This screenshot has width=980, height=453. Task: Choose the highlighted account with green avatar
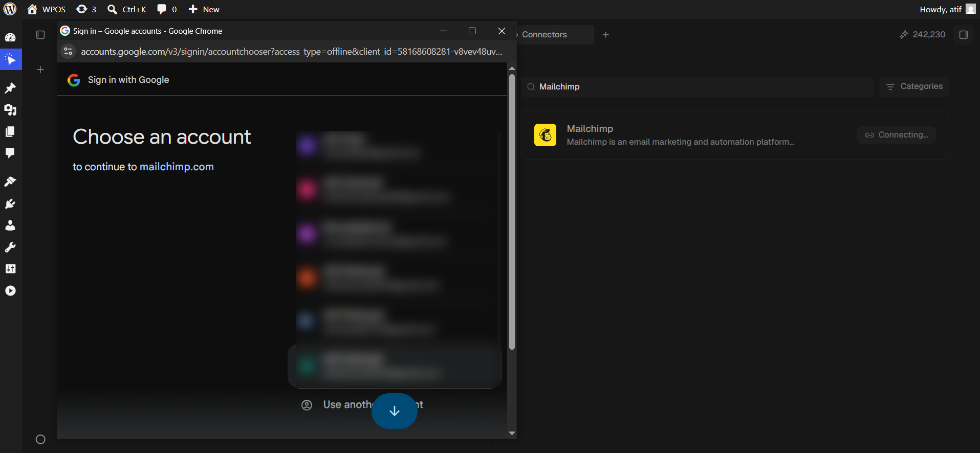395,366
